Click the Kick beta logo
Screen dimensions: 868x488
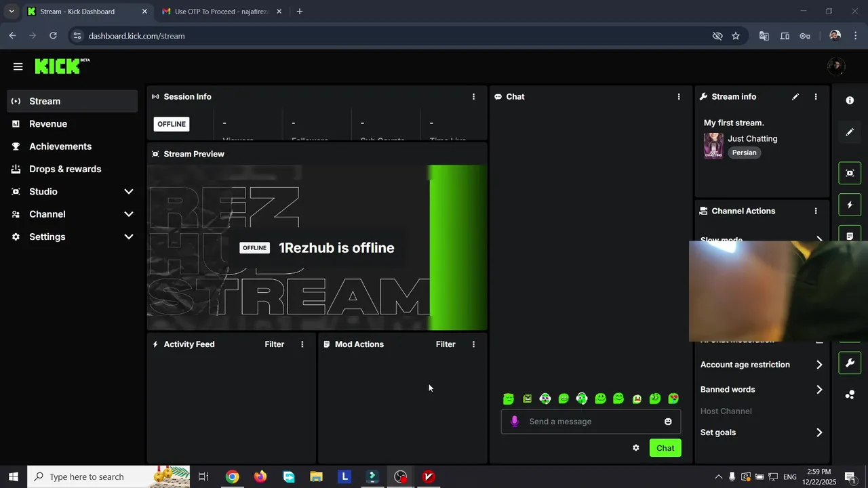(62, 66)
